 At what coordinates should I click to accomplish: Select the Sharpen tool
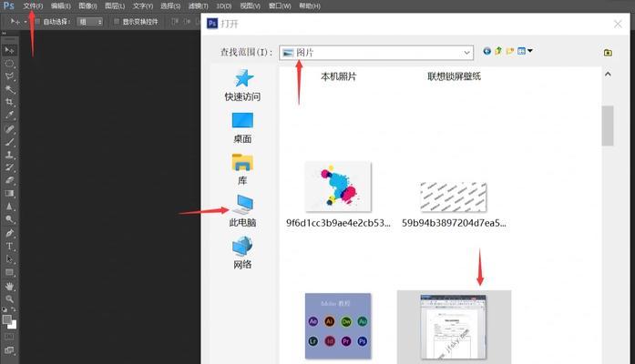click(x=9, y=207)
